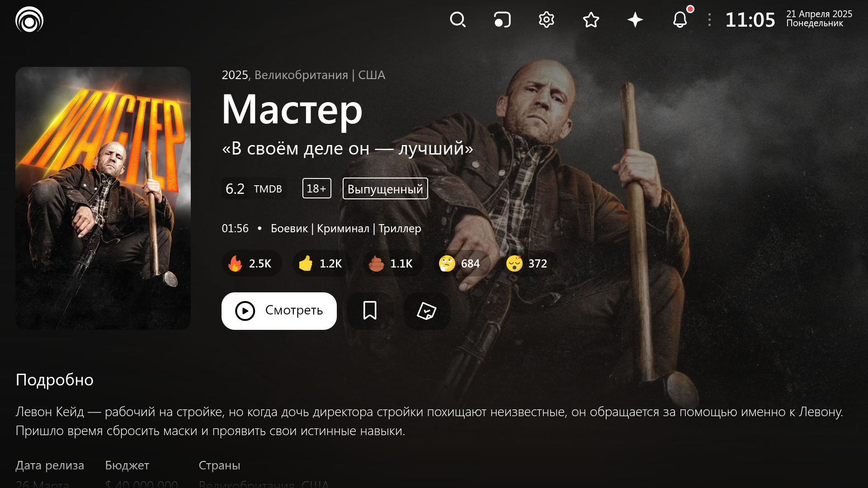The image size is (868, 488).
Task: Click the Мастер movie poster thumbnail
Action: (x=103, y=198)
